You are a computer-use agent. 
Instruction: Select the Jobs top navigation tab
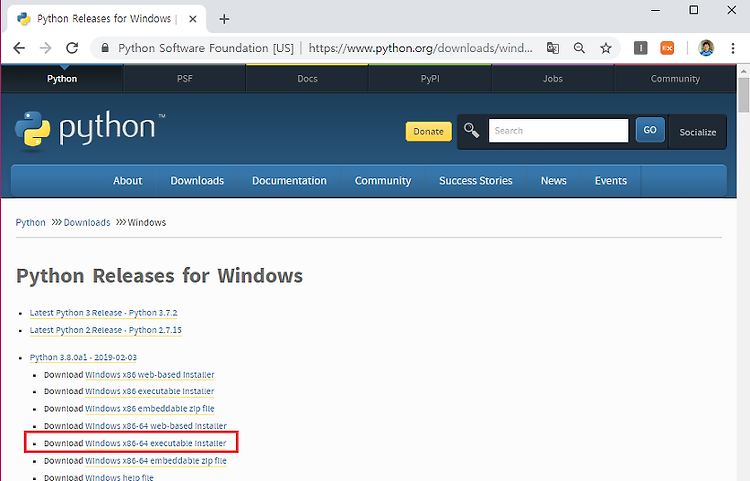pyautogui.click(x=552, y=78)
